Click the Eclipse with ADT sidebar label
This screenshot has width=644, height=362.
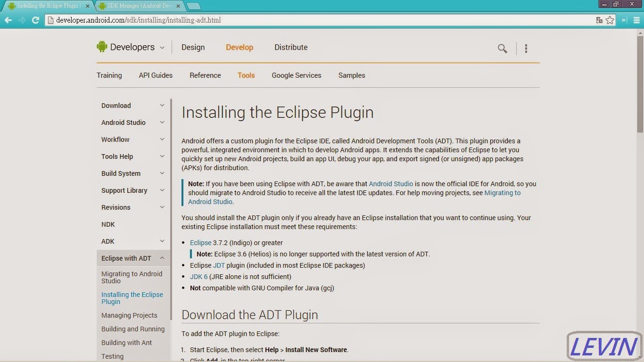coord(126,258)
